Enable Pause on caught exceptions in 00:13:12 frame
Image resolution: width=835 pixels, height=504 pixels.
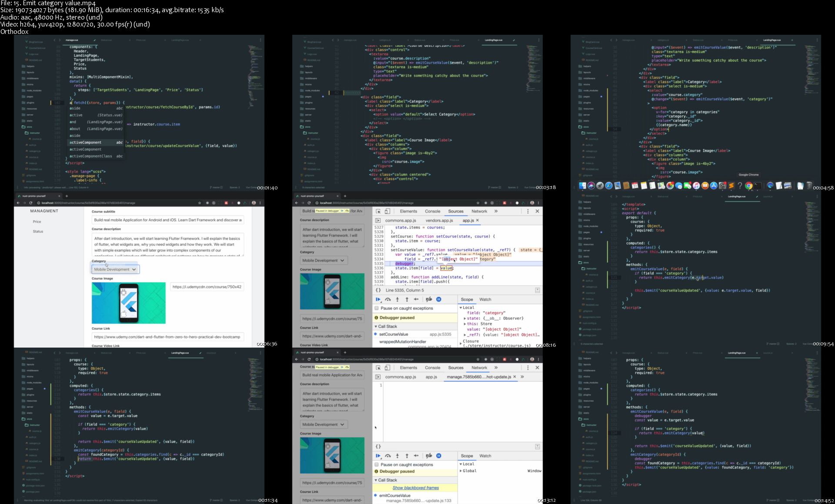click(x=377, y=465)
